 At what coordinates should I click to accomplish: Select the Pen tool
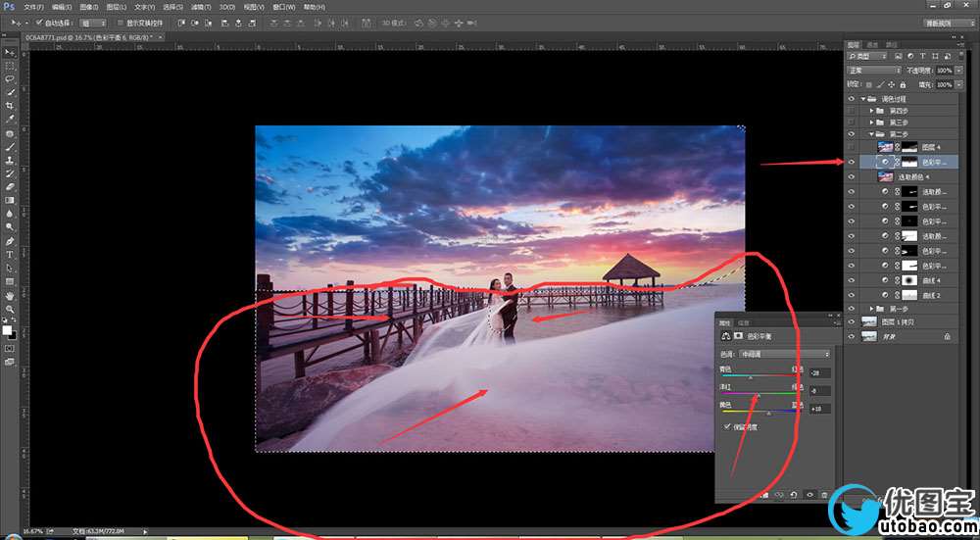10,241
